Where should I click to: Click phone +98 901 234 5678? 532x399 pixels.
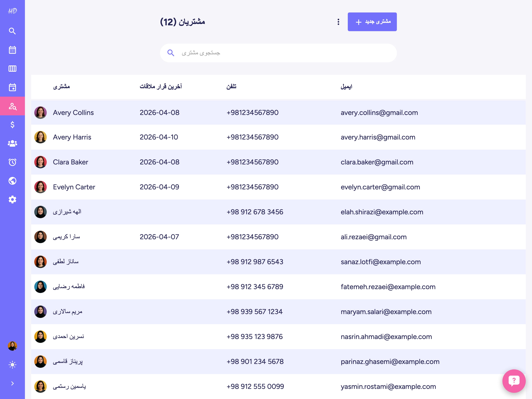(255, 361)
